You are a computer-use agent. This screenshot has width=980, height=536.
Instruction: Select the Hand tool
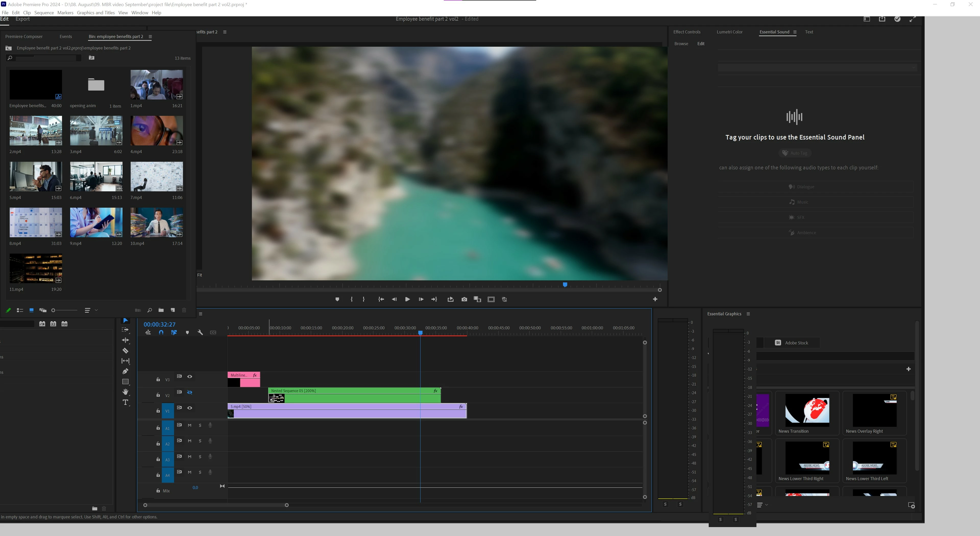(125, 392)
